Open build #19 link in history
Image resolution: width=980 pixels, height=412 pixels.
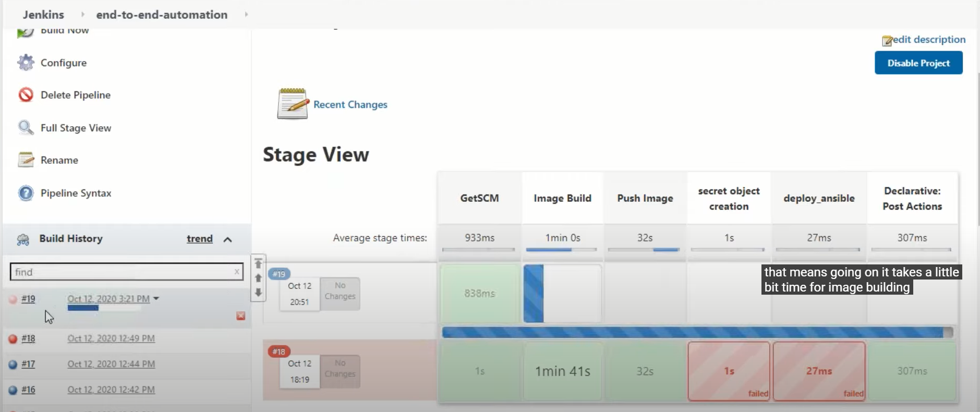click(28, 299)
